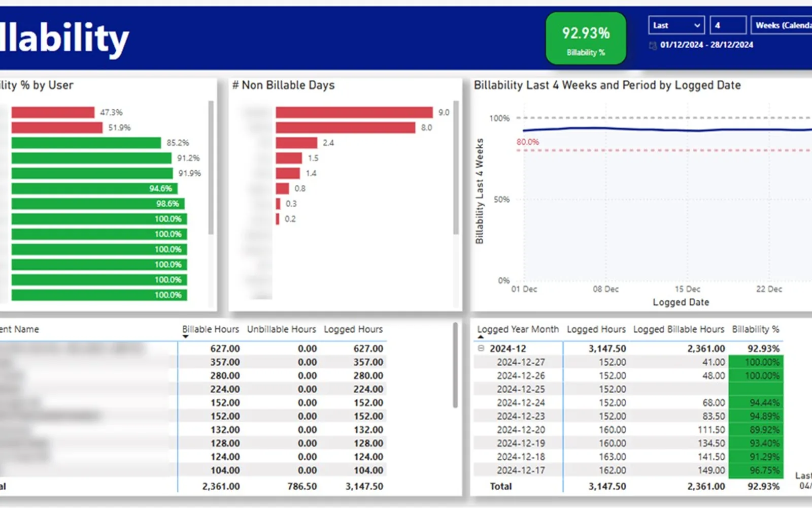Click the sort arrow under Logged Year Month

pos(480,337)
